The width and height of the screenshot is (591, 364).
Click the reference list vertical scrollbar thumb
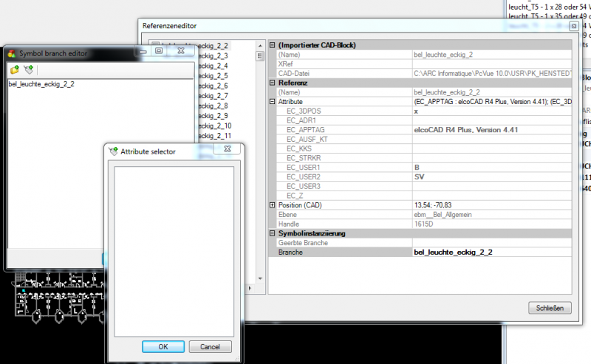click(260, 57)
